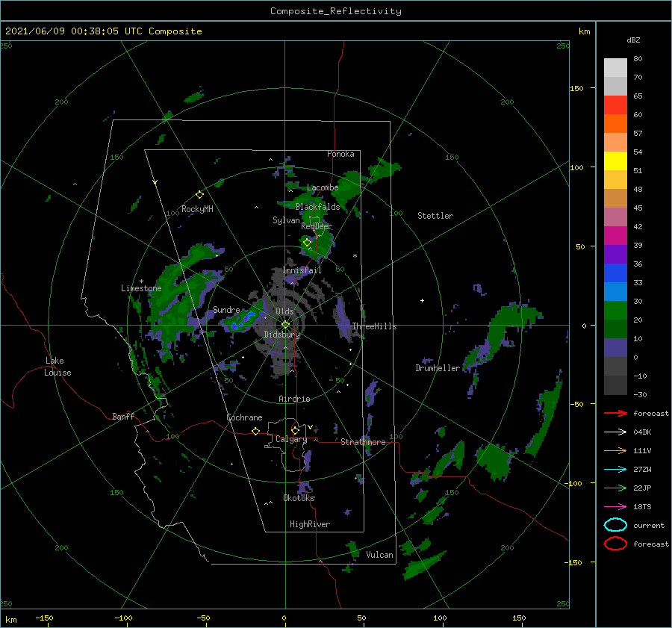
Task: Click the white asterisk east of Innisfail
Action: [355, 256]
